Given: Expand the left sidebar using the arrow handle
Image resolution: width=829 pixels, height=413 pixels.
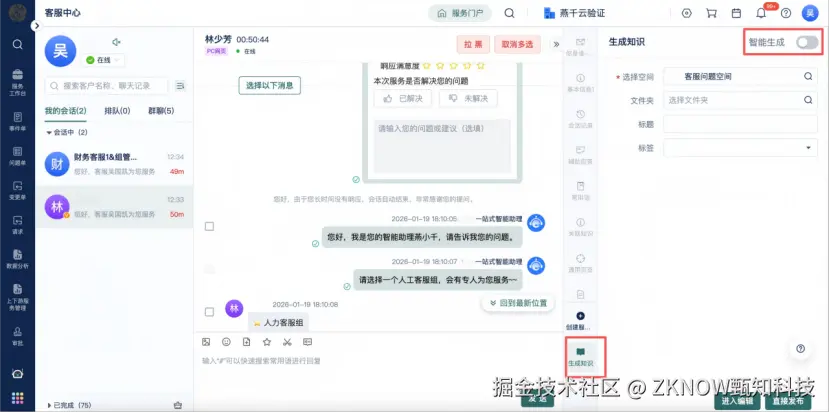Looking at the screenshot, I should coord(36,25).
